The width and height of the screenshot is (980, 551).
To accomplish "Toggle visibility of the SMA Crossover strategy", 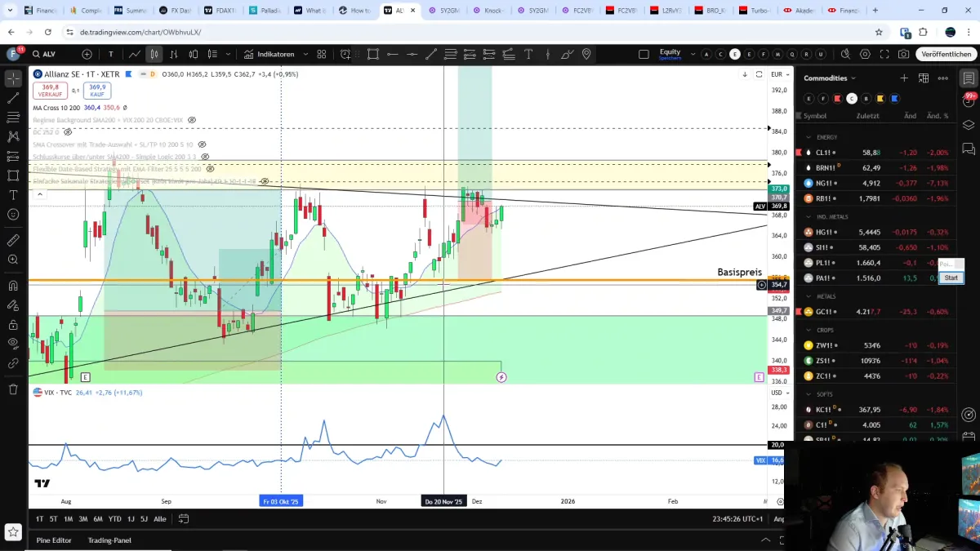I will [x=202, y=145].
